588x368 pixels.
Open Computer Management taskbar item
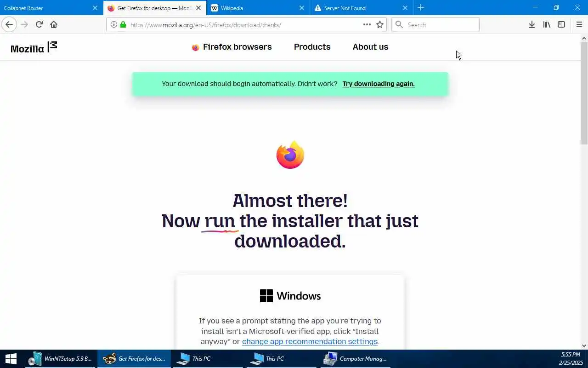(x=355, y=359)
